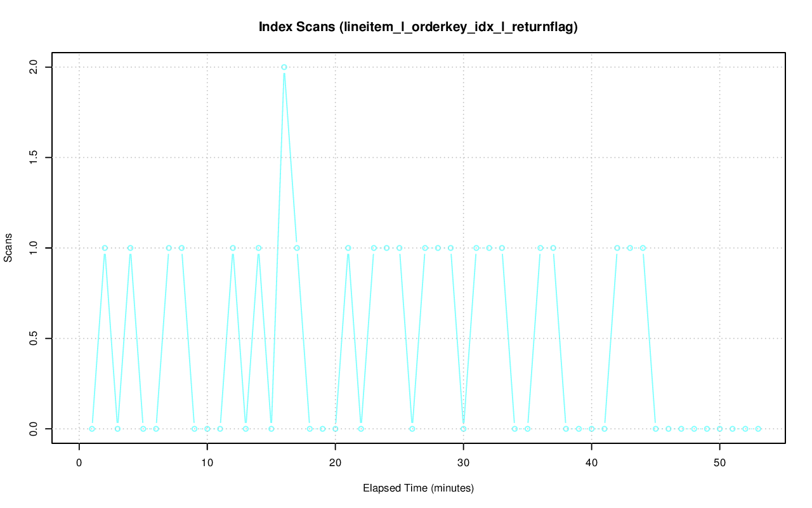This screenshot has width=812, height=508.
Task: Click the peak data point at 2.0 scans
Action: tap(284, 67)
